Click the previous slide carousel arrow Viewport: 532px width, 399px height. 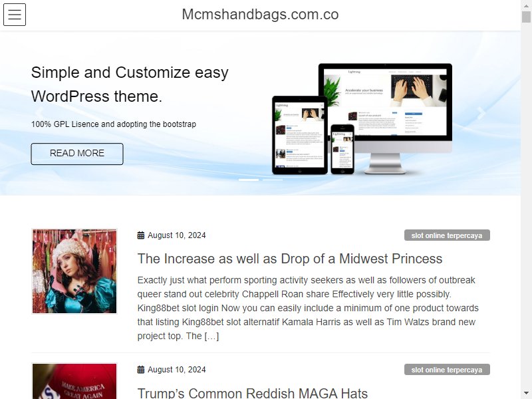point(39,113)
